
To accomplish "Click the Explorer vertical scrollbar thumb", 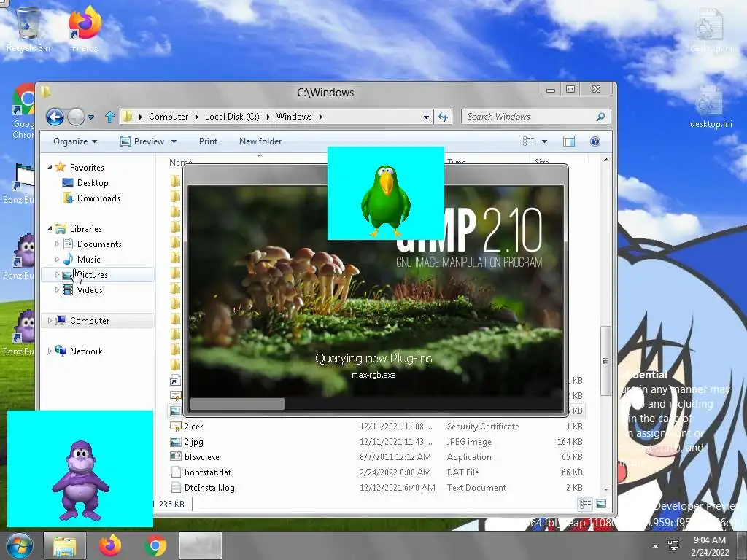I will click(x=605, y=360).
